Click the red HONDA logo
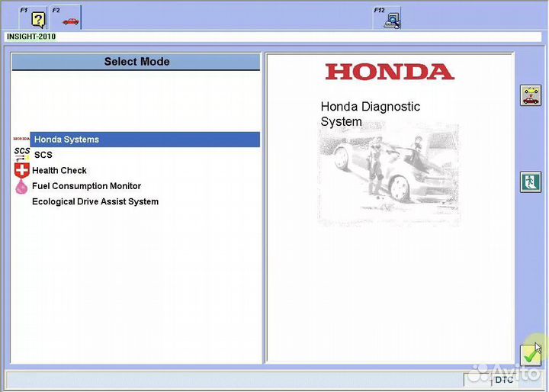 coord(390,72)
